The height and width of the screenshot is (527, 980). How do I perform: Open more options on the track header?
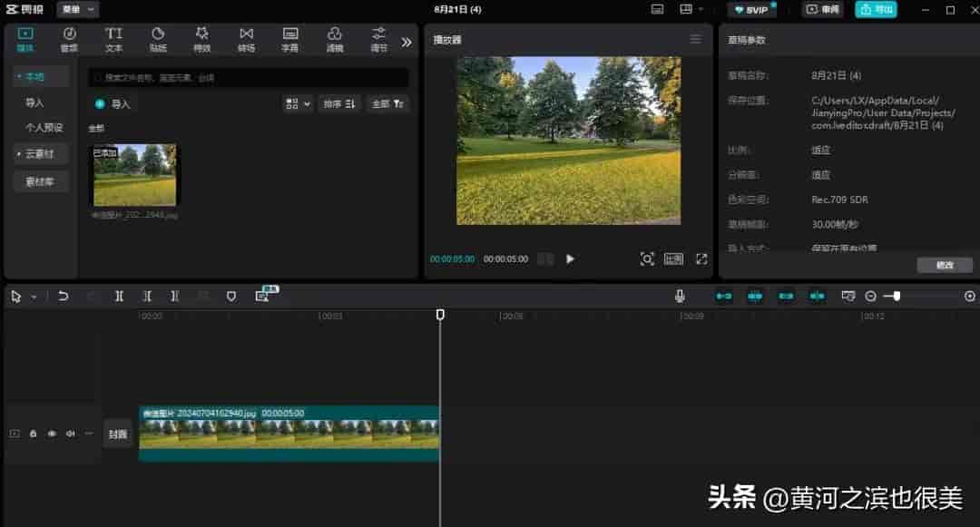coord(89,434)
